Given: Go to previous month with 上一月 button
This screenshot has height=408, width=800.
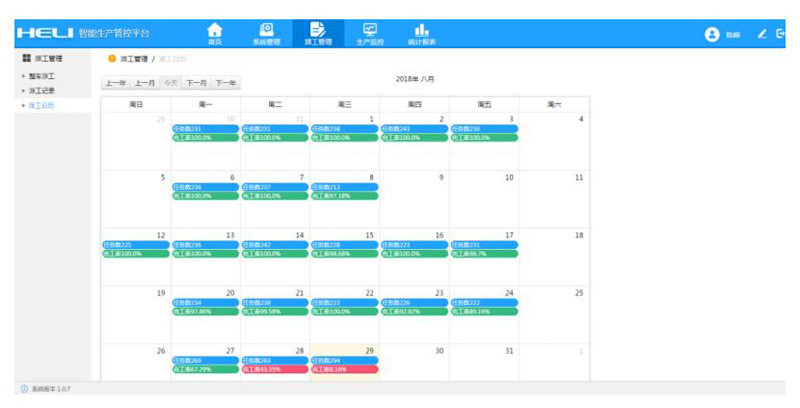Looking at the screenshot, I should 145,83.
